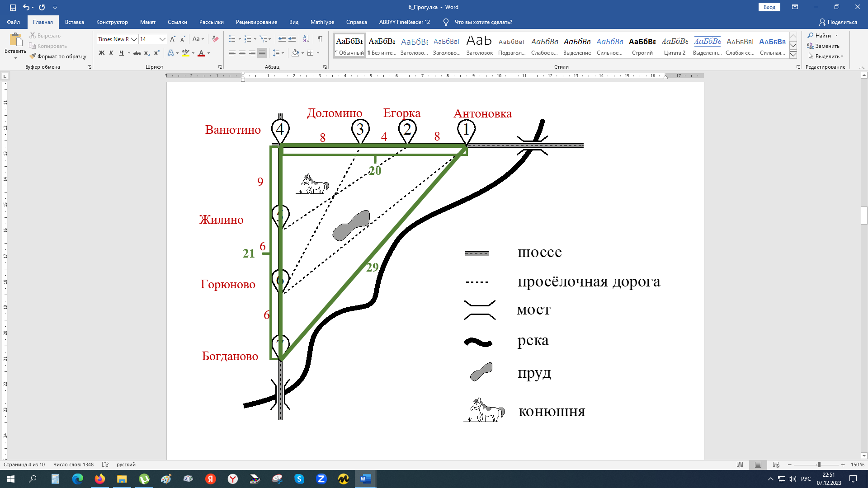868x488 pixels.
Task: Click the Align Left icon in paragraph group
Action: 230,53
